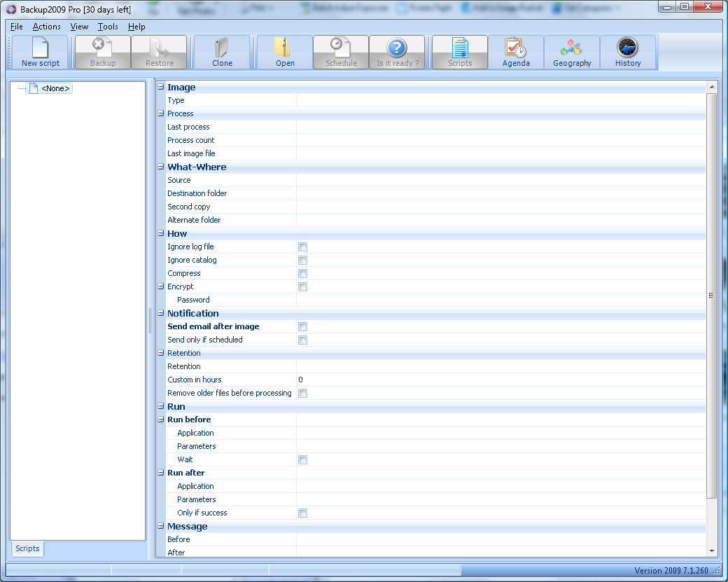Tick Only if success under Run after
Screen dimensions: 728x582
pos(302,513)
